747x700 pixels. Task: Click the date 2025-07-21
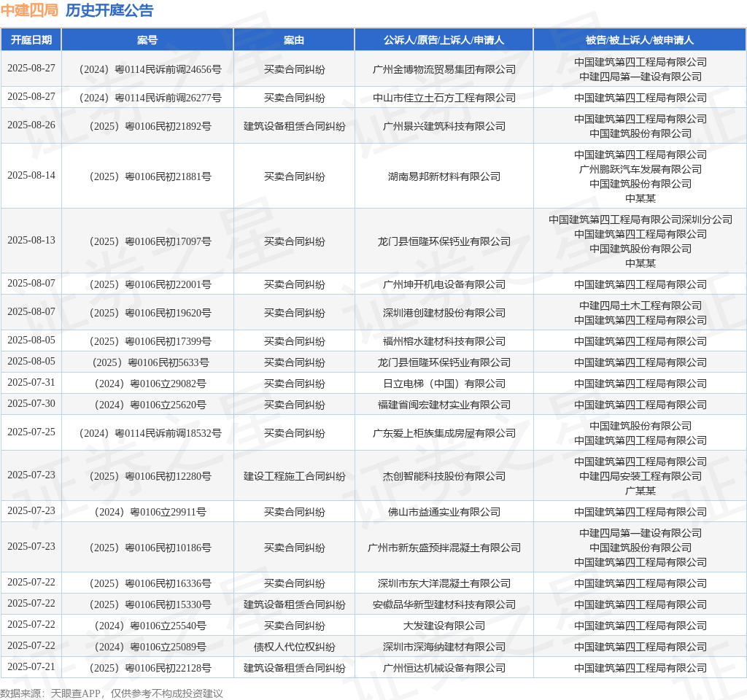(31, 667)
